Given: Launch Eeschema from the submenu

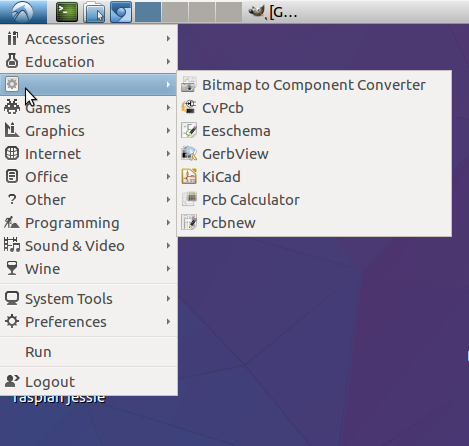Looking at the screenshot, I should point(314,131).
